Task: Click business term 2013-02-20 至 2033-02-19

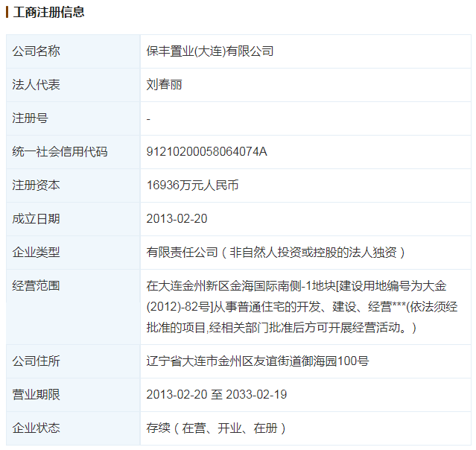Action: click(x=217, y=395)
